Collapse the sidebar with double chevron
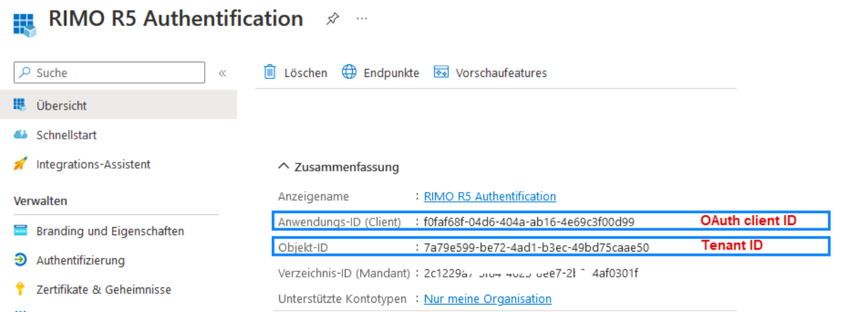 [223, 73]
